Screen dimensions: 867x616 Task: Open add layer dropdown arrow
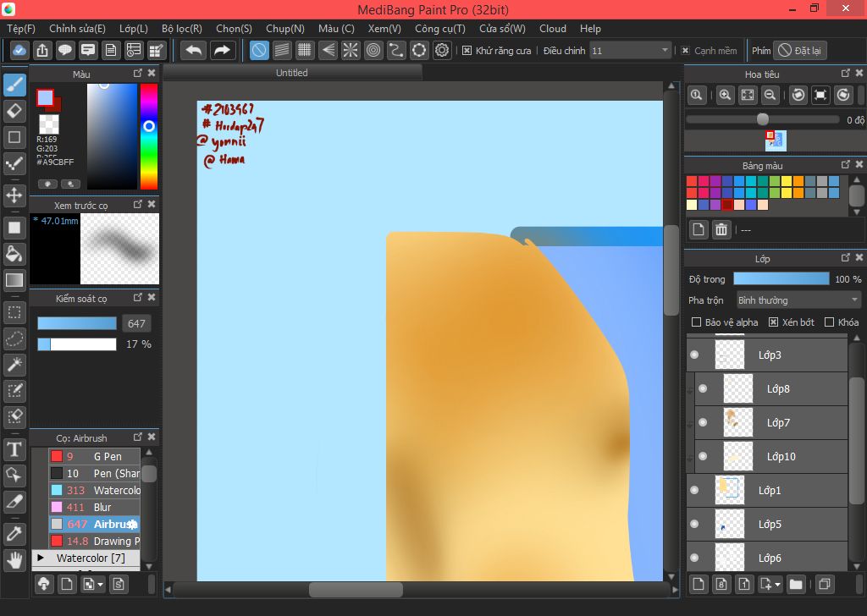[778, 585]
